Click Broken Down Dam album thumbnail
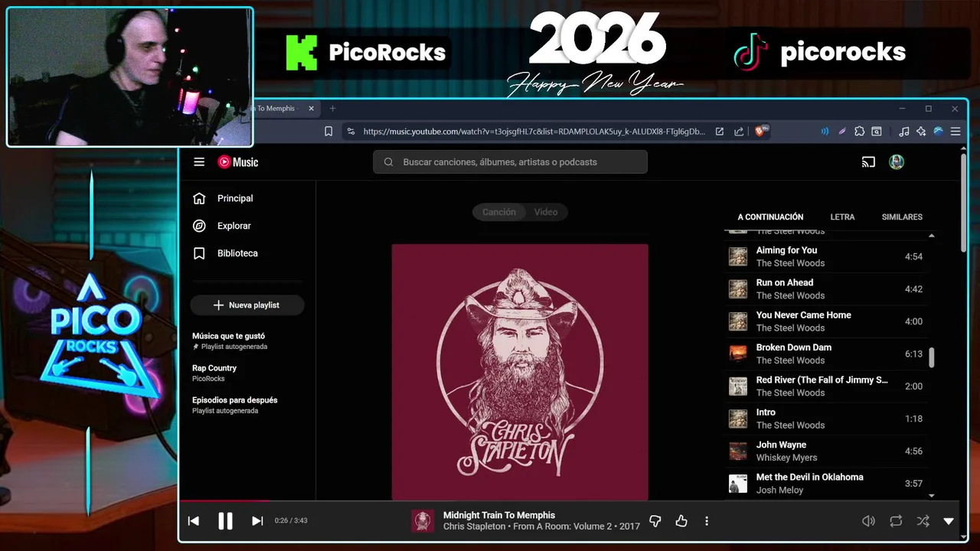Image resolution: width=980 pixels, height=551 pixels. click(x=738, y=354)
